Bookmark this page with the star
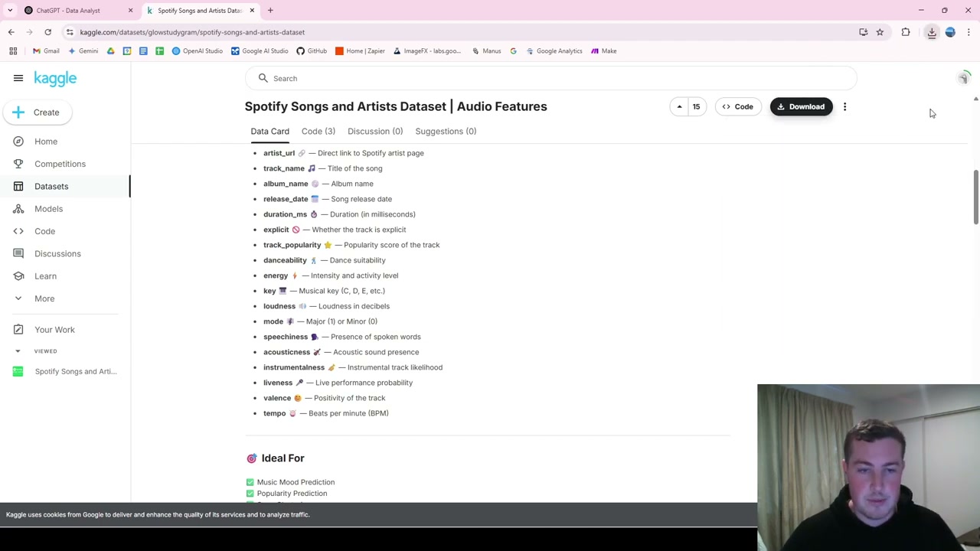 click(880, 32)
